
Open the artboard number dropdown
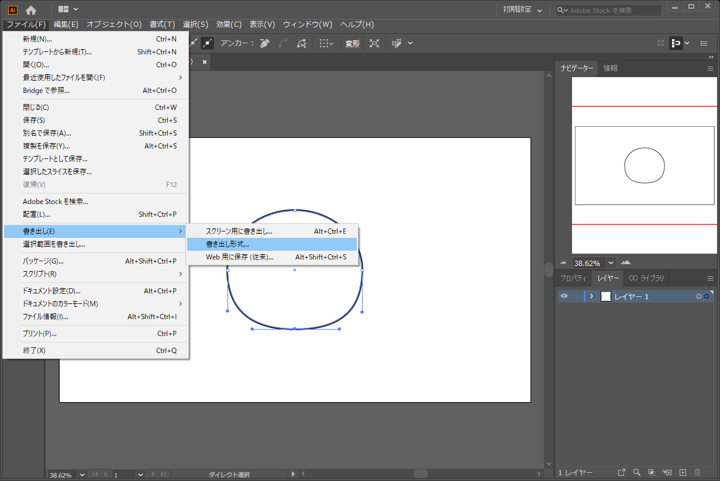point(141,475)
